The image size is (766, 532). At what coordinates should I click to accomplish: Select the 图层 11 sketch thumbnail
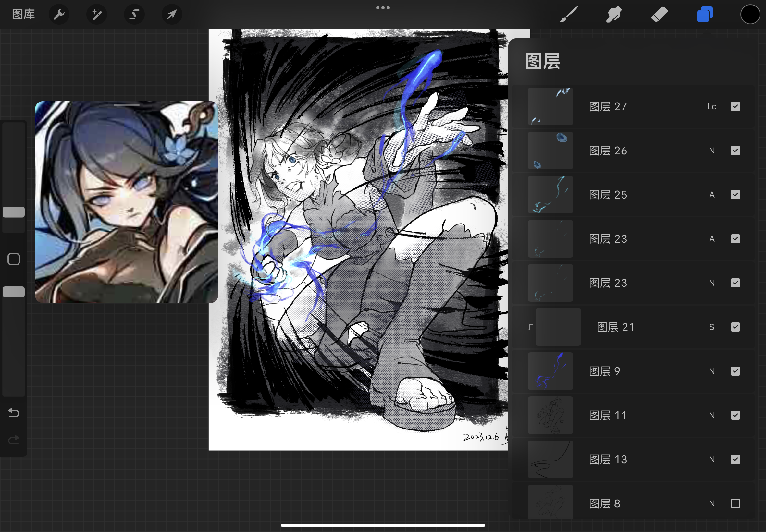550,415
